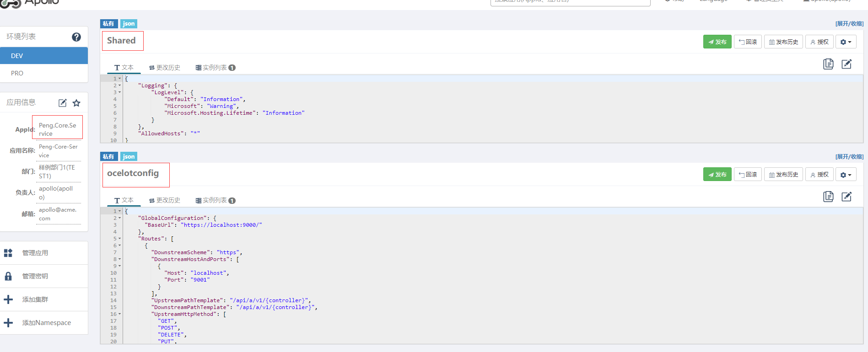Click the apollo@acme.com email value

[58, 214]
